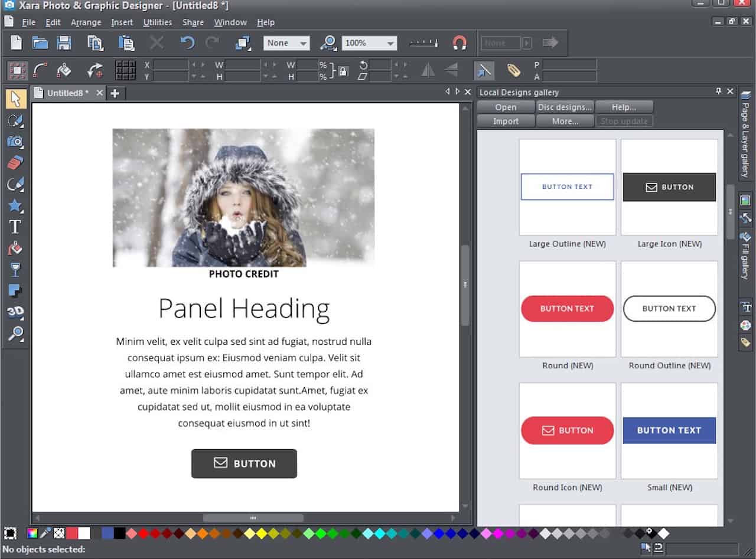Switch to the Untitled8 document tab
Image resolution: width=756 pixels, height=559 pixels.
click(x=68, y=93)
